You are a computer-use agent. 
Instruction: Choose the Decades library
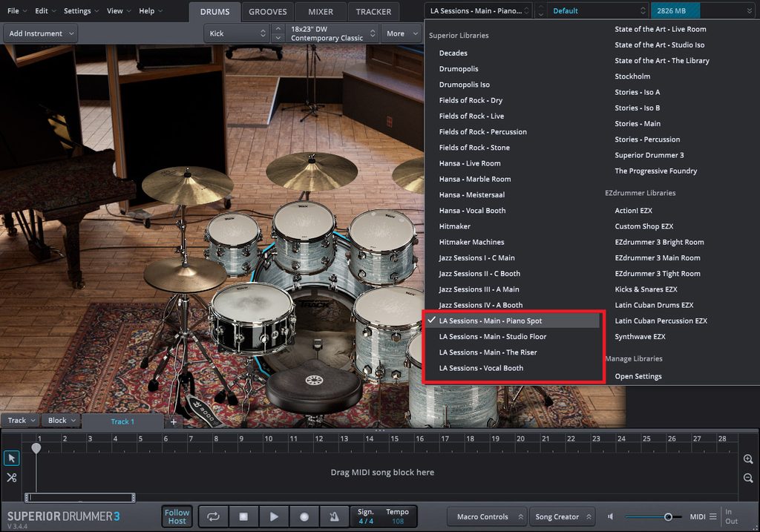[x=453, y=53]
